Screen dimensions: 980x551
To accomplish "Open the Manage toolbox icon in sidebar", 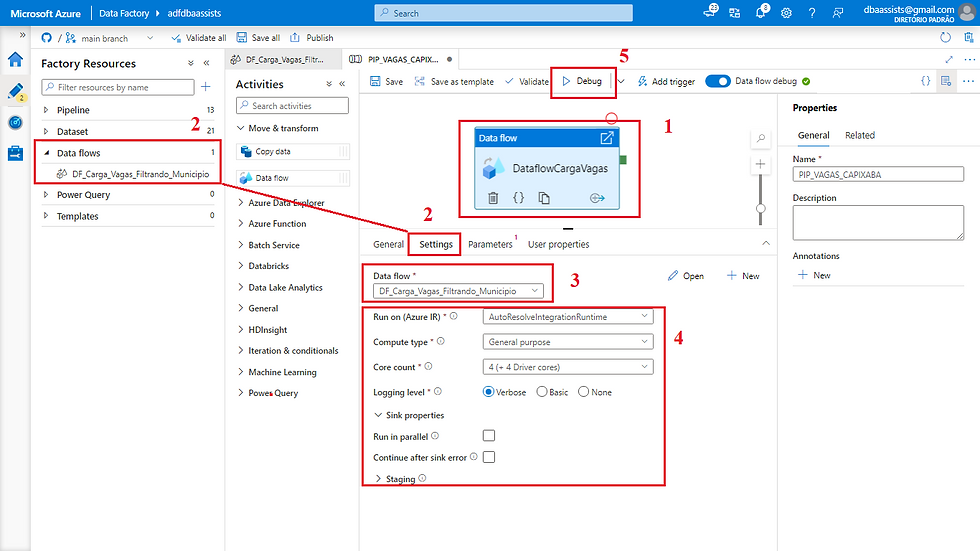I will (16, 153).
